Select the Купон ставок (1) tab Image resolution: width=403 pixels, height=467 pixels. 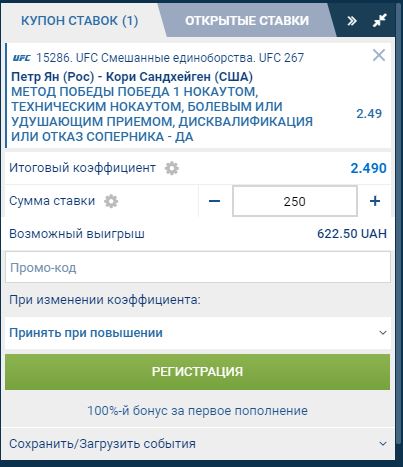pyautogui.click(x=80, y=21)
